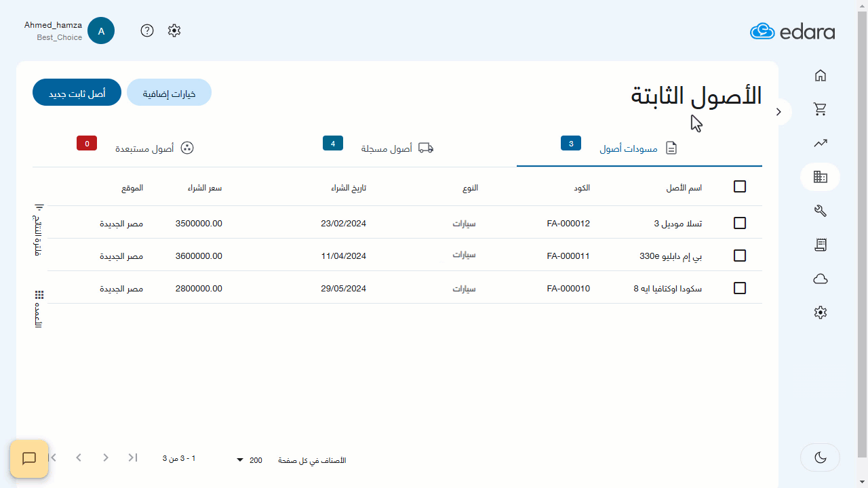
Task: Open the user avatar A menu
Action: 101,30
